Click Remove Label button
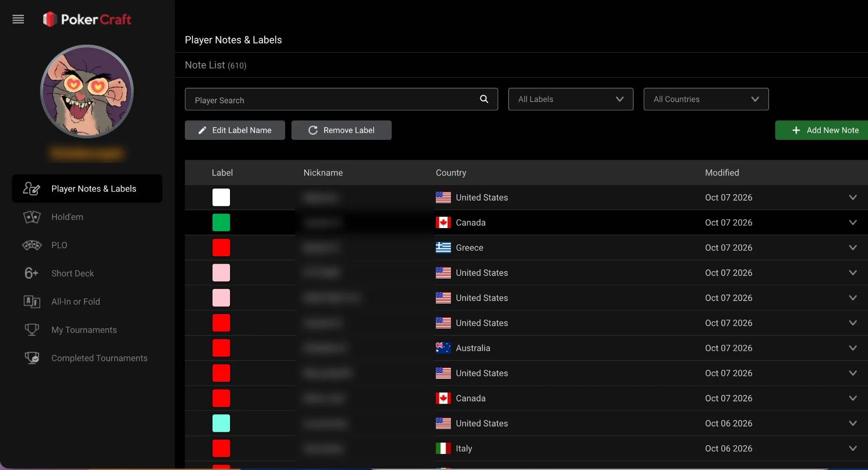Screen dimensions: 868x470 pos(341,130)
